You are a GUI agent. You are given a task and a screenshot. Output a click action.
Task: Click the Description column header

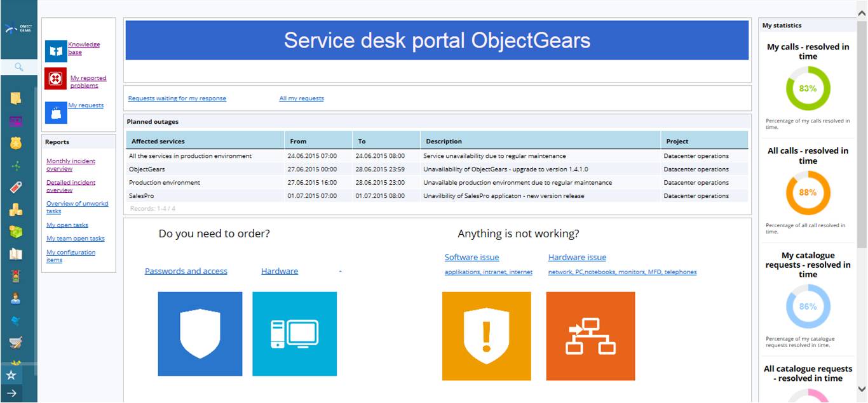click(x=541, y=141)
